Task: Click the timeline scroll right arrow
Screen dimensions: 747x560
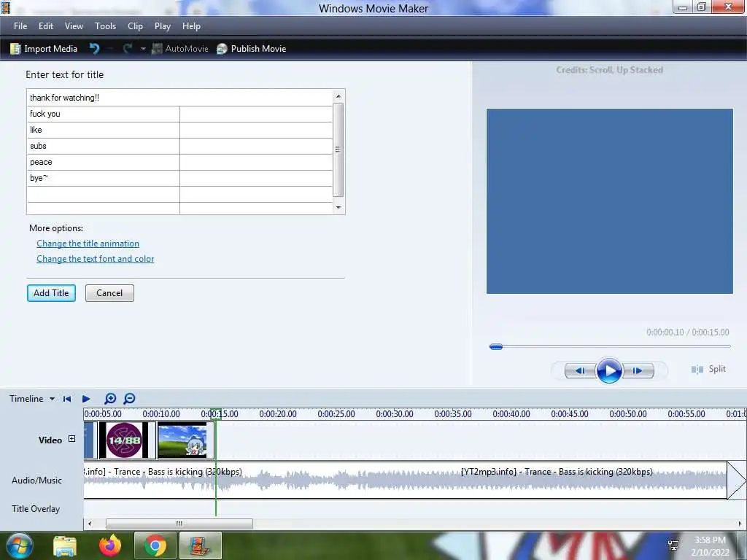Action: (740, 524)
